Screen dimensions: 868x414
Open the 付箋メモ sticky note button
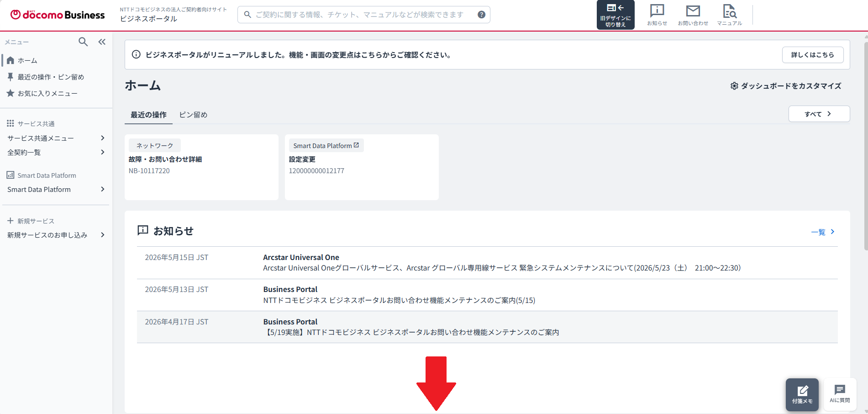click(x=802, y=395)
